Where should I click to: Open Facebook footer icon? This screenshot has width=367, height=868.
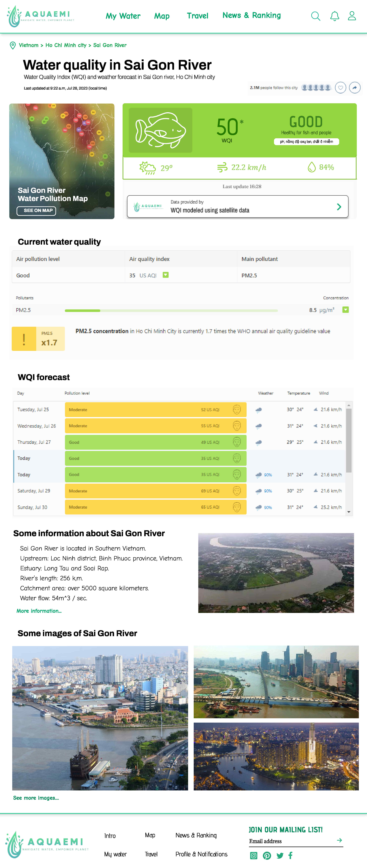[x=291, y=855]
